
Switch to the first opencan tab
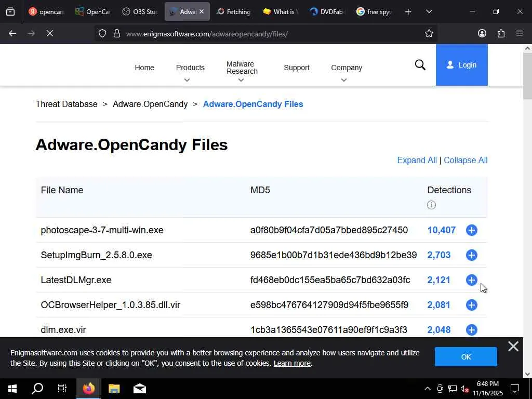(x=46, y=11)
